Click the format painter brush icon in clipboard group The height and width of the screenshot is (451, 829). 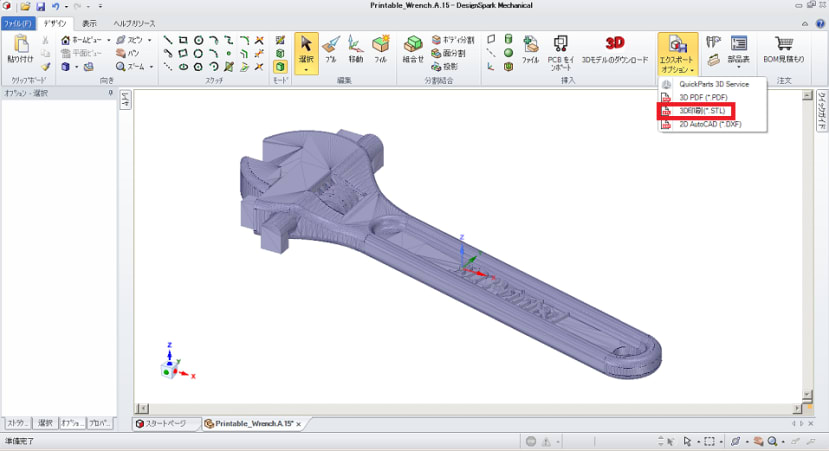pyautogui.click(x=45, y=67)
